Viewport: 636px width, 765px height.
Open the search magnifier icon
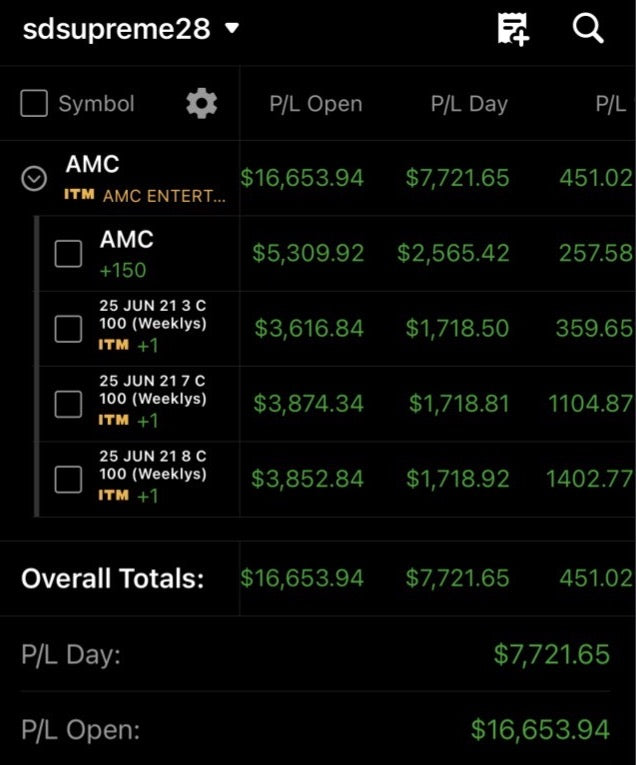[x=588, y=29]
